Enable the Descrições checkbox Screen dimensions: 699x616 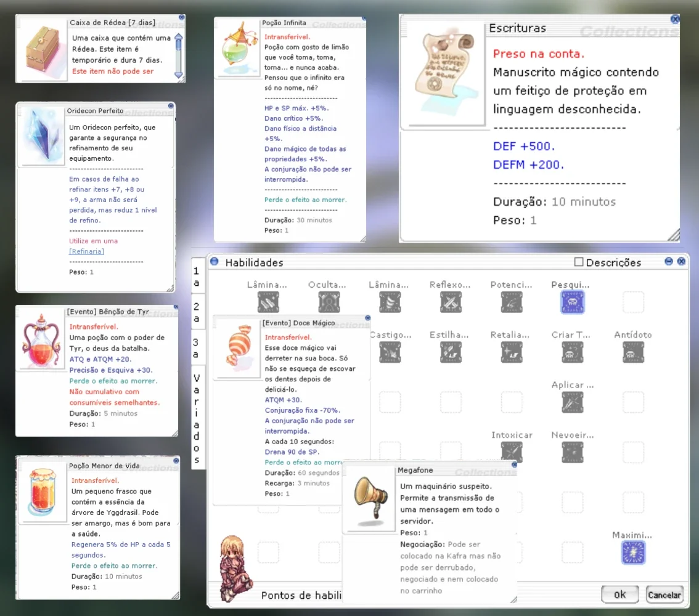[579, 262]
